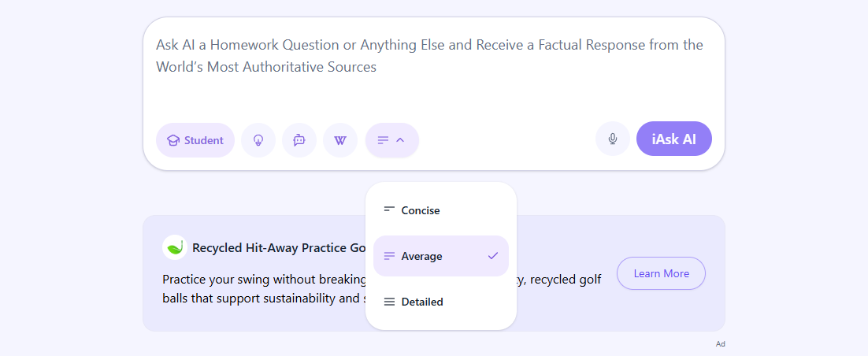The image size is (868, 356).
Task: Choose Detailed response length
Action: [422, 302]
